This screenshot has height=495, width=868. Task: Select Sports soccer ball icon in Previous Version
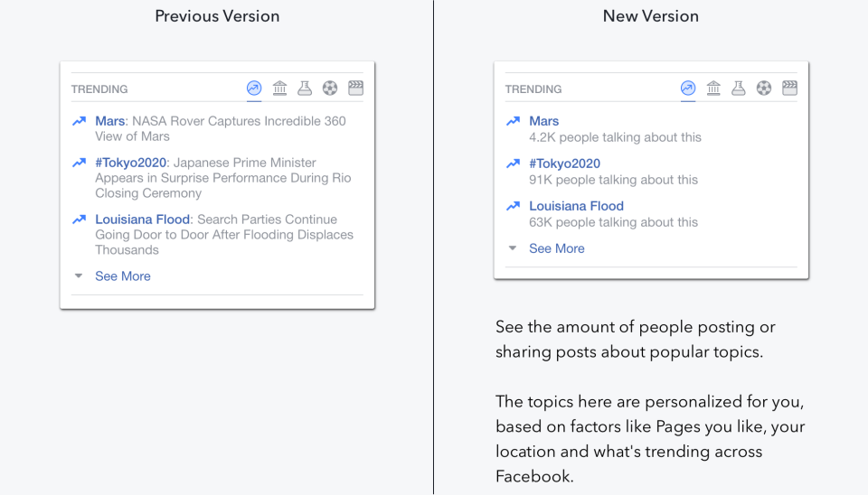click(x=330, y=88)
